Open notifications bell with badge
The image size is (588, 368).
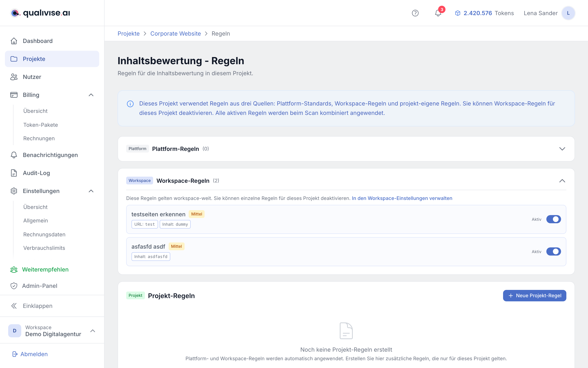(438, 13)
